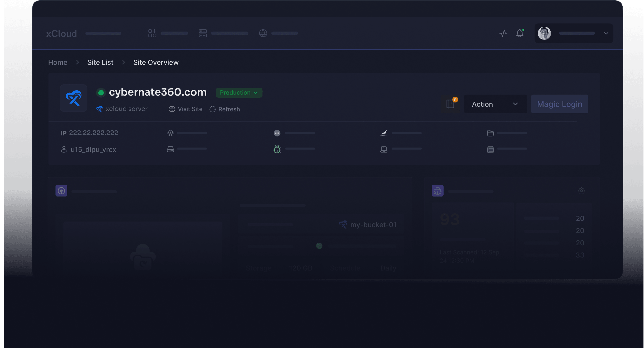Click the server stack icon in navigation
The image size is (644, 348).
click(x=203, y=33)
